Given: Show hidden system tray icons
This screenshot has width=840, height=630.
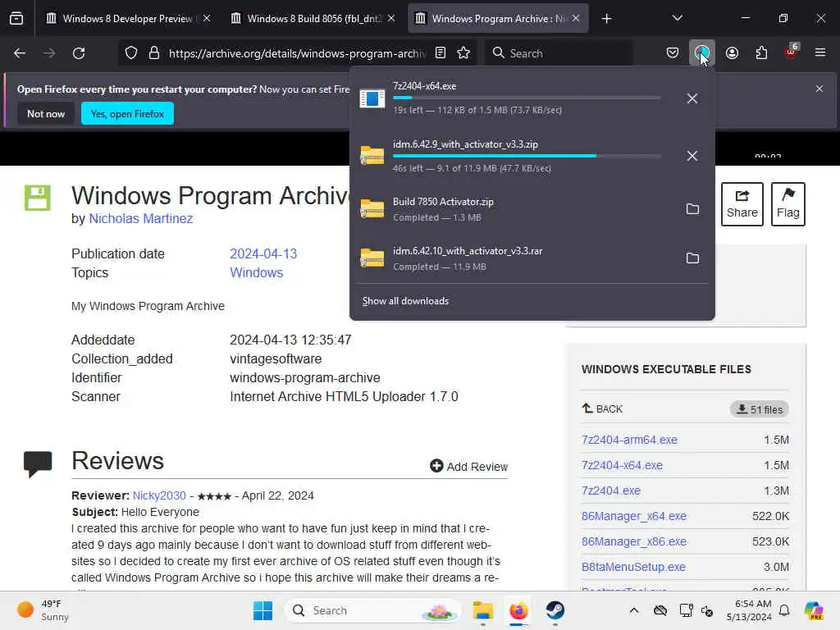Looking at the screenshot, I should (x=634, y=610).
